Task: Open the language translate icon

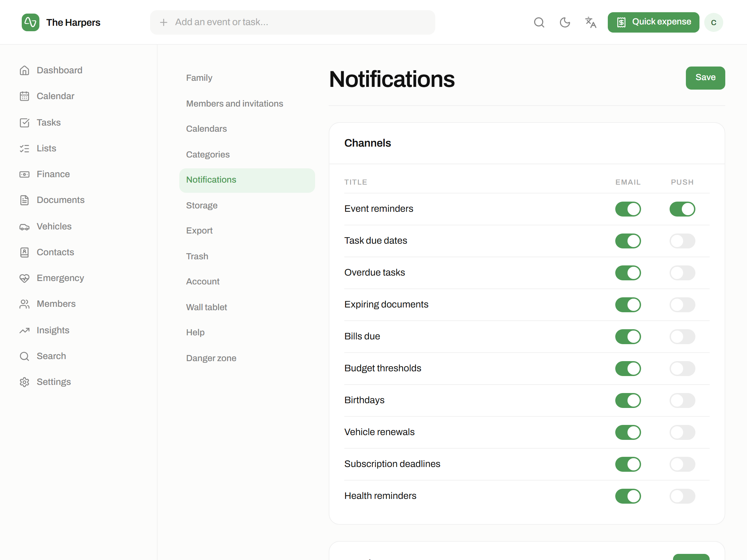Action: (x=591, y=22)
